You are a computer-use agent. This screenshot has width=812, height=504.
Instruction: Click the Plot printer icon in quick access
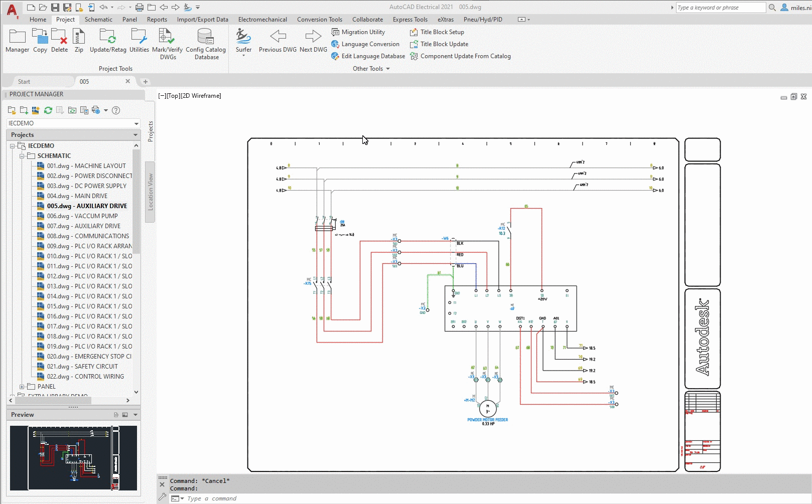(140, 7)
